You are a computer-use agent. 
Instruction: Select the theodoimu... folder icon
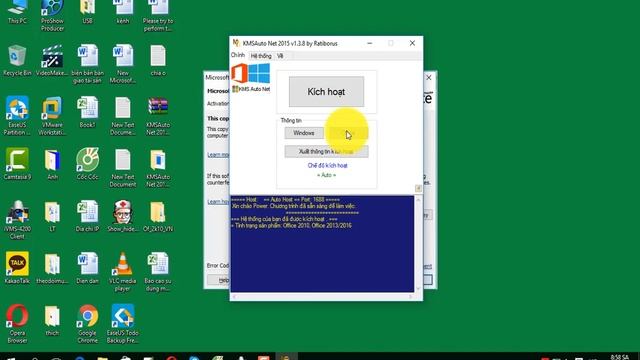(x=52, y=268)
